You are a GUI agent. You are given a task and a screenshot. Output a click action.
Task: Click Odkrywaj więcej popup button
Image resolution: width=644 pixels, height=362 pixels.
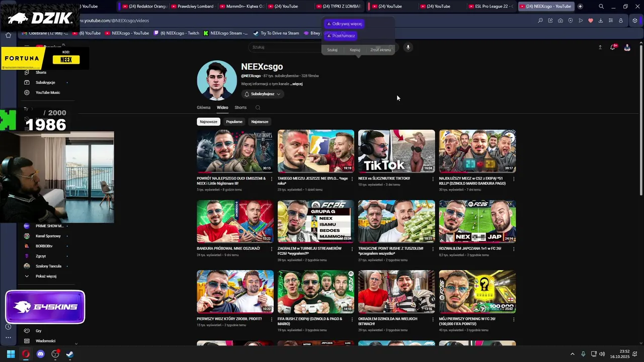pyautogui.click(x=344, y=24)
